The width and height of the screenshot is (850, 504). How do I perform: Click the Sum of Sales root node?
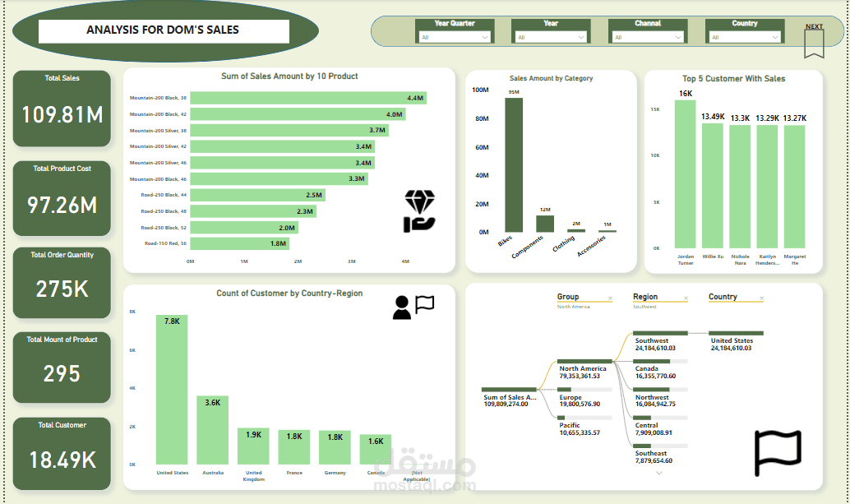coord(509,397)
